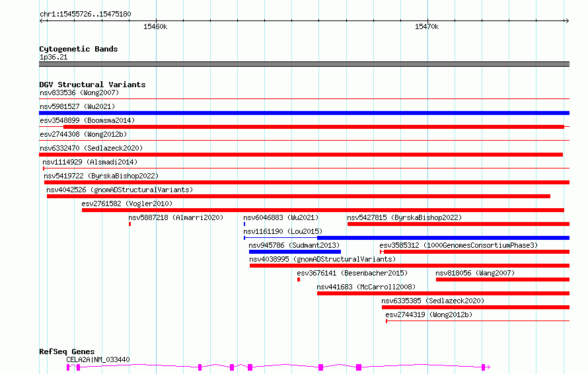Viewport: 588px width, 374px height.
Task: Click the esv2744308 (Wong2012b) label
Action: pos(83,134)
